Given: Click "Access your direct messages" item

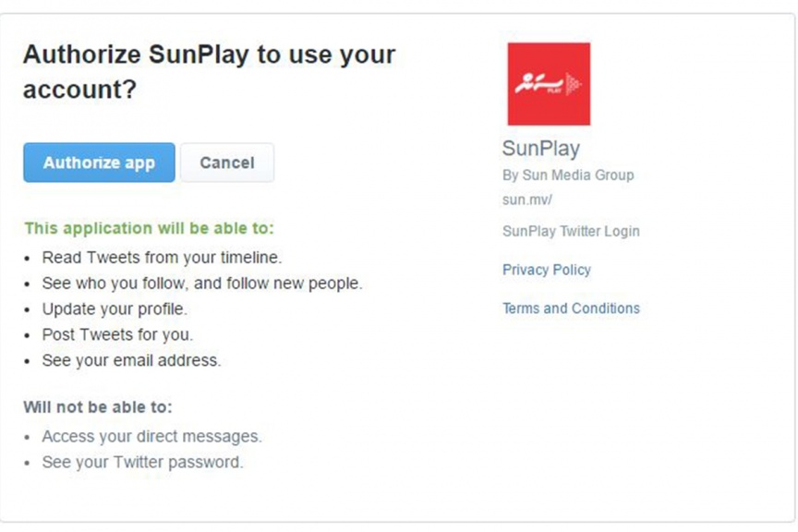Looking at the screenshot, I should [x=151, y=436].
